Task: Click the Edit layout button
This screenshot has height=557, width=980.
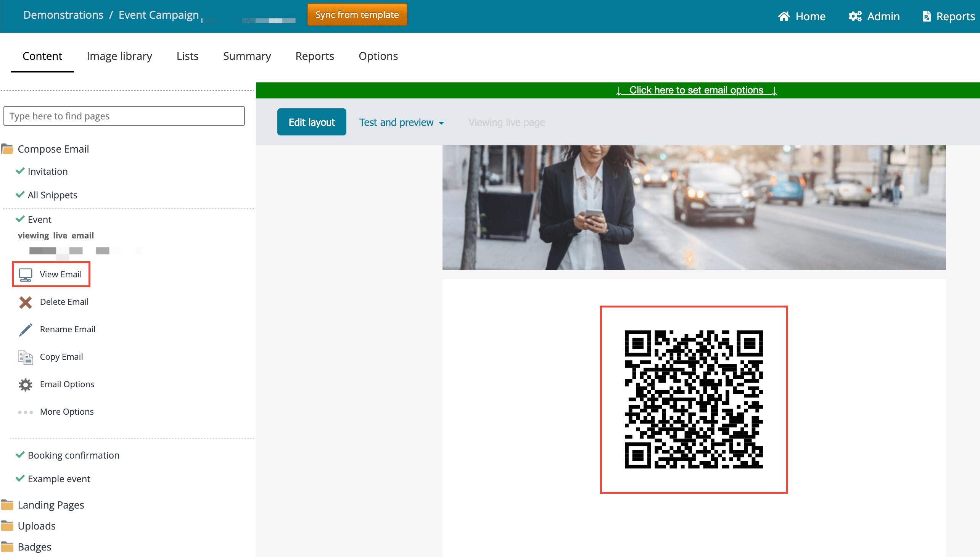Action: tap(312, 122)
